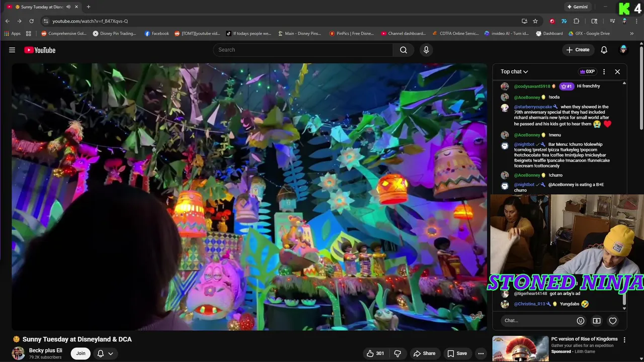Click the main video player
The width and height of the screenshot is (644, 362).
250,197
